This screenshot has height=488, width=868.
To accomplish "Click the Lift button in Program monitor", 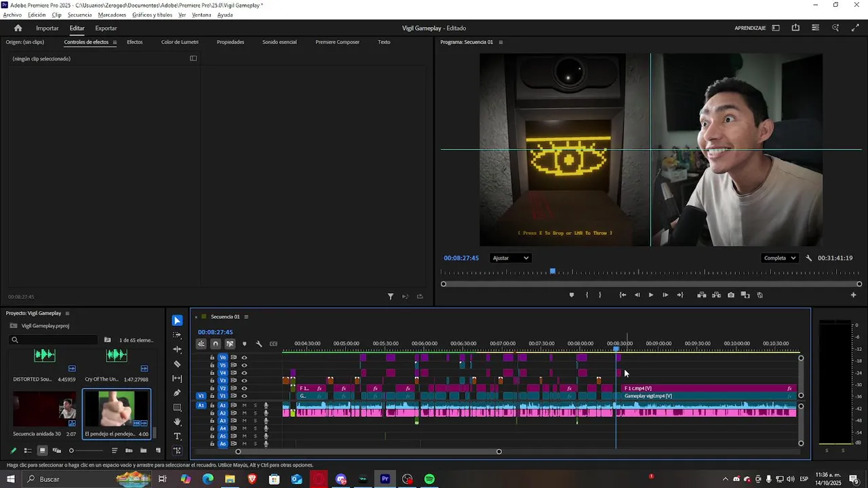I will [702, 295].
